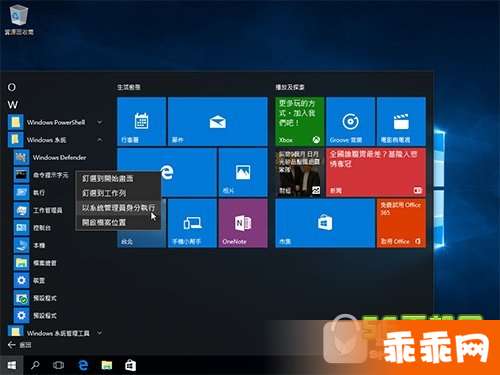
Task: Open File Explorer from the taskbar
Action: coord(107,365)
